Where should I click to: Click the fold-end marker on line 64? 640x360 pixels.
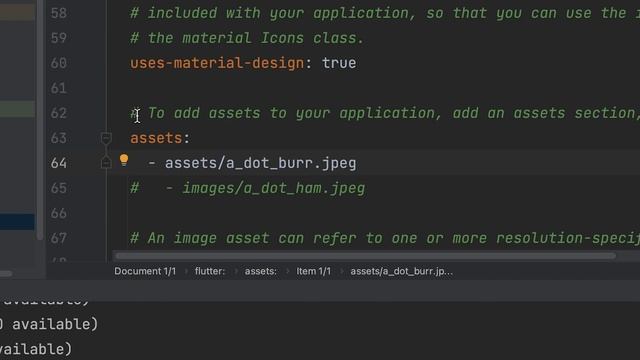pos(106,163)
